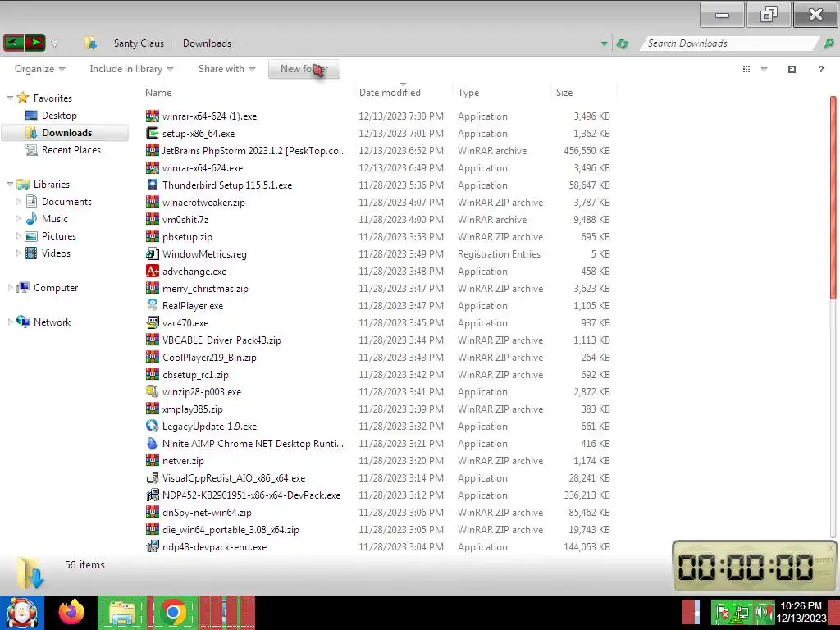
Task: Select advchange.exe file icon
Action: (x=153, y=271)
